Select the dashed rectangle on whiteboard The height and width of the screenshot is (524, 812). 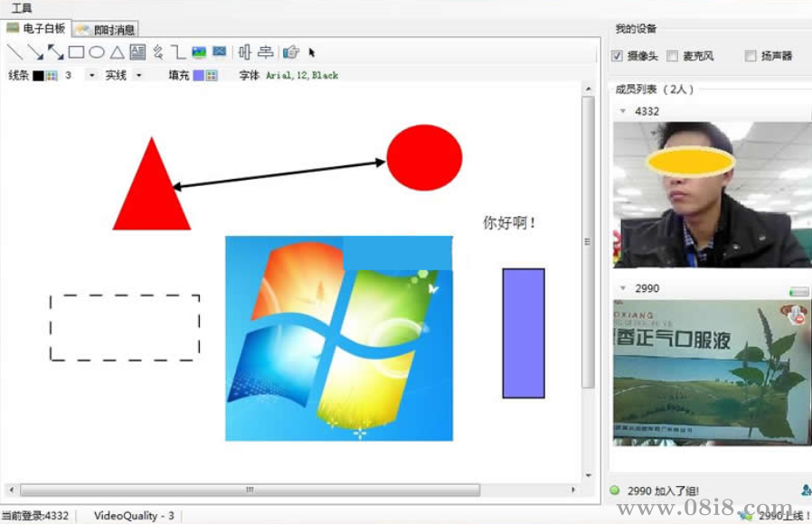[x=125, y=327]
